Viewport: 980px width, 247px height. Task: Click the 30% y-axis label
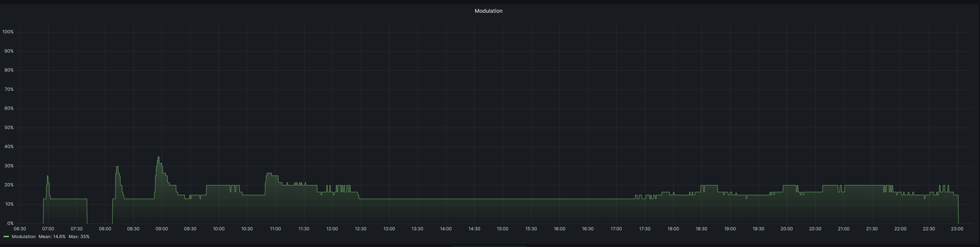(x=9, y=166)
